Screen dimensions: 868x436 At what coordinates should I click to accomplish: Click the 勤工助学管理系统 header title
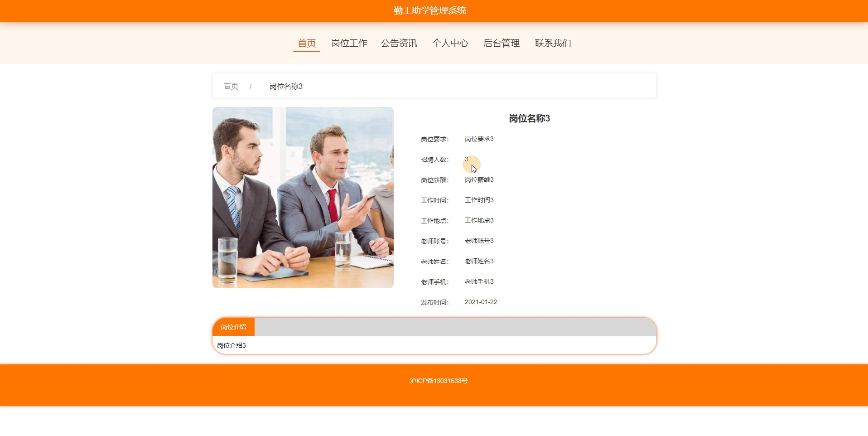click(x=430, y=10)
